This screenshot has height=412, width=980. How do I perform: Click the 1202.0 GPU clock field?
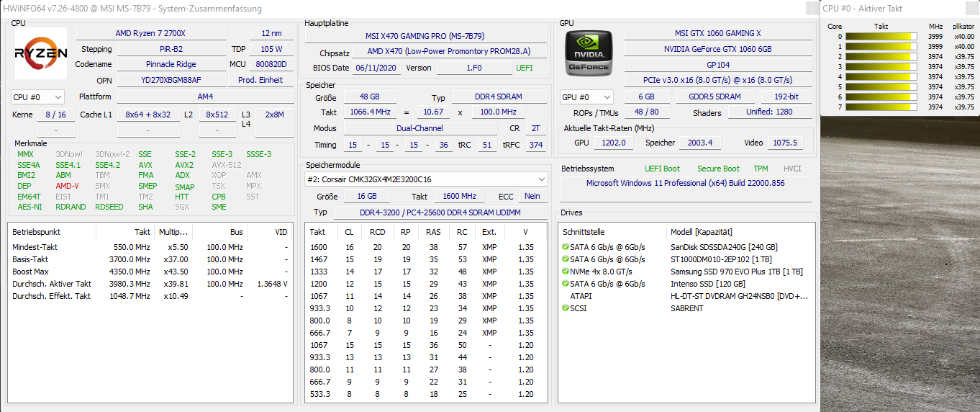614,143
